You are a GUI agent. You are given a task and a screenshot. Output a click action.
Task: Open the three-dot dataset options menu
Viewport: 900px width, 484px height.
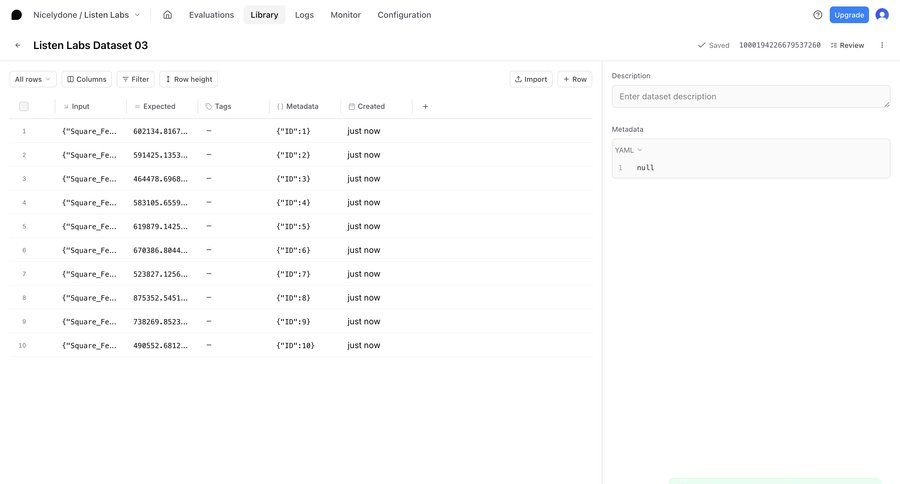pos(882,45)
